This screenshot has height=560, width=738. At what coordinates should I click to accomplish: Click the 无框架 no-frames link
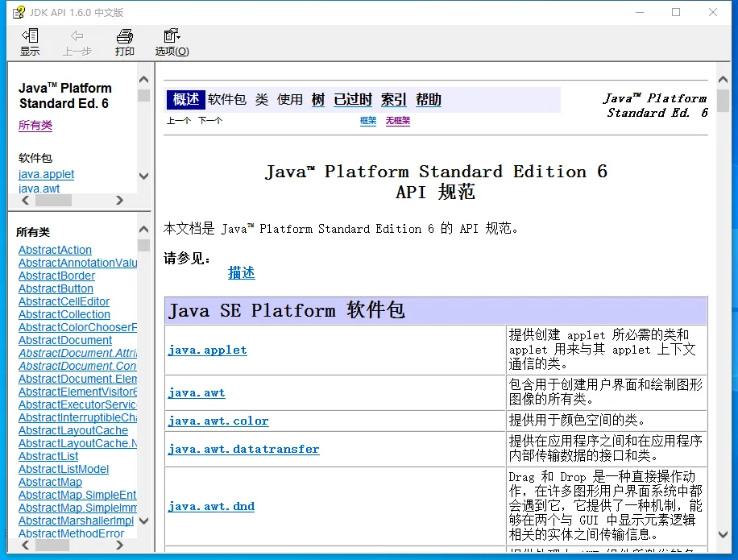398,121
